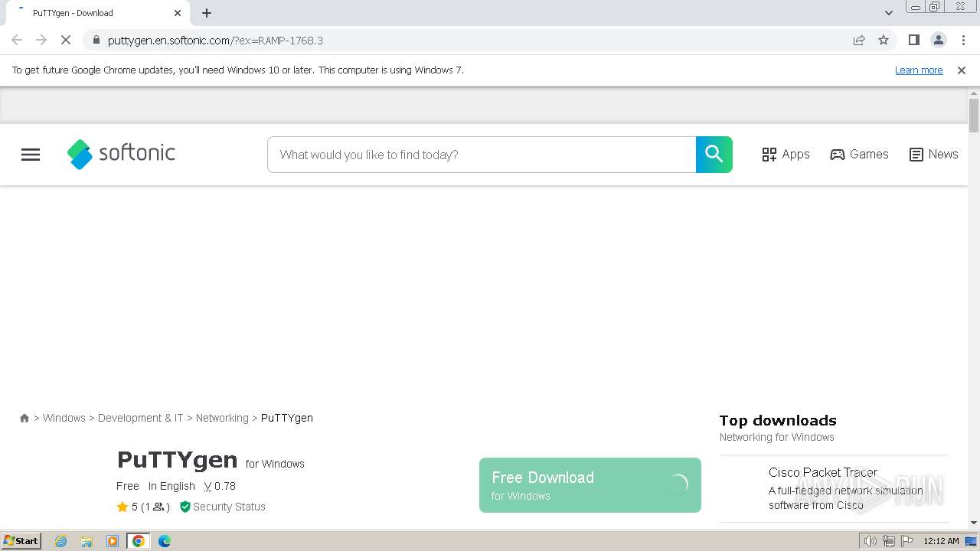Launch Internet Explorer from the taskbar

pyautogui.click(x=61, y=541)
